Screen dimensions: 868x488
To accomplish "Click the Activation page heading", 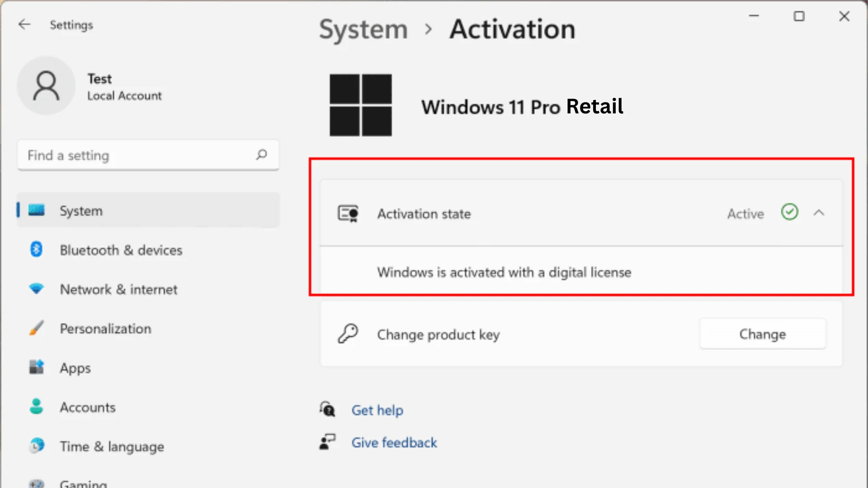I will tap(513, 29).
